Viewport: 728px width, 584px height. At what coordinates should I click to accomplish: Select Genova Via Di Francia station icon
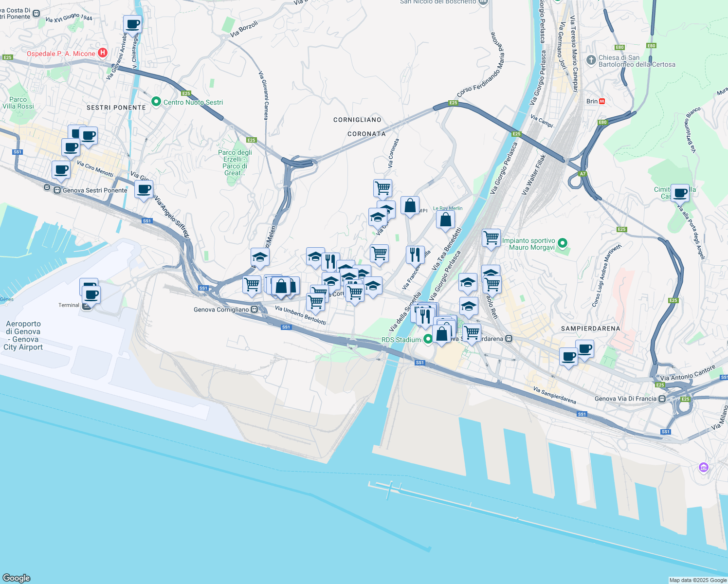coord(662,399)
